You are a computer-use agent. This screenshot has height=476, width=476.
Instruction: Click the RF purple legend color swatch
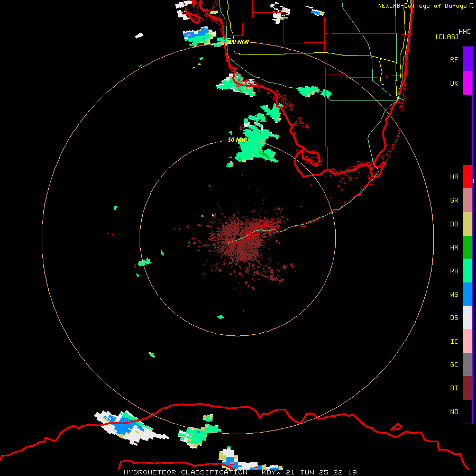click(467, 59)
